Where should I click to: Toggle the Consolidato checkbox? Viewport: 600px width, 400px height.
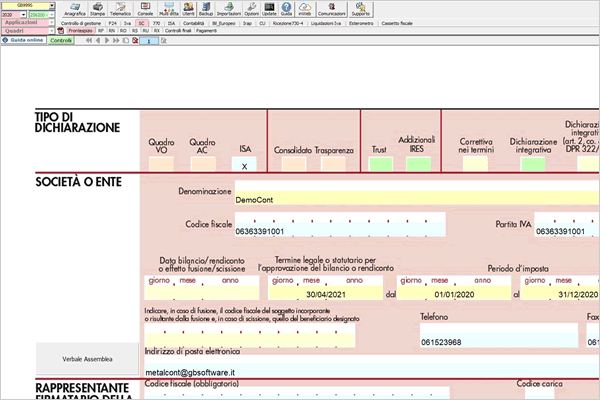coord(294,164)
